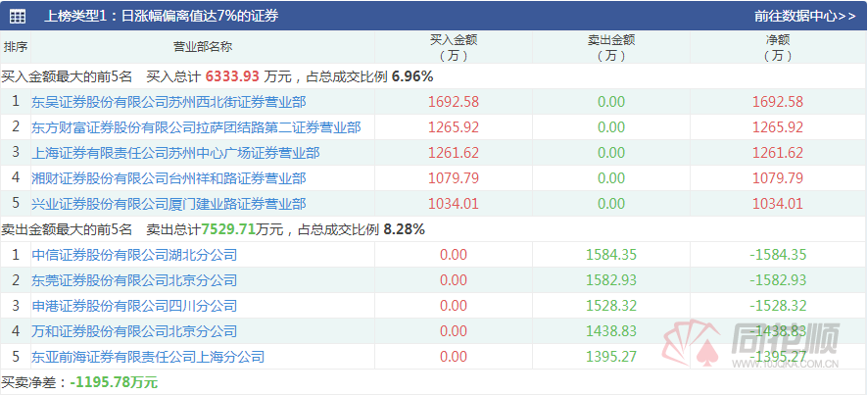Click buy amount 1034.01 in 买入金额 column

pyautogui.click(x=454, y=204)
